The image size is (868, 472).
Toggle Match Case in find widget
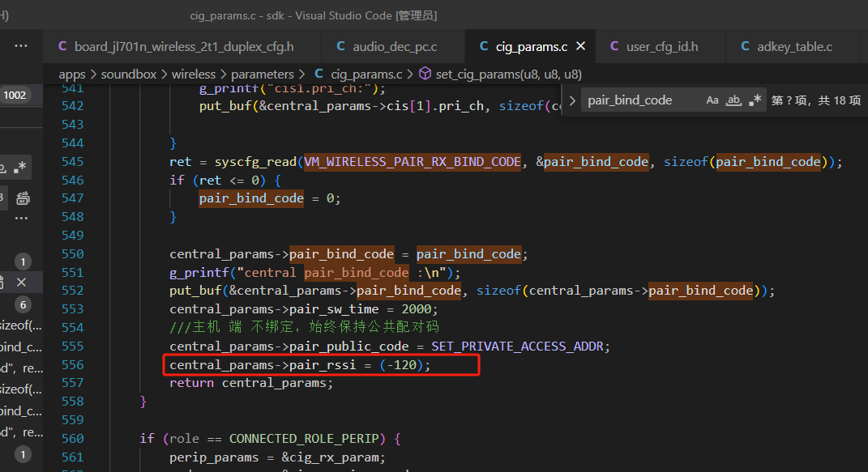tap(712, 100)
